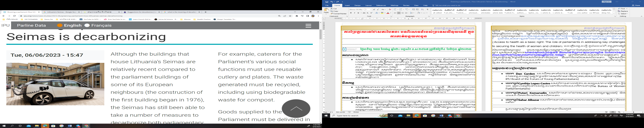Open the IPU hamburger menu
Image resolution: width=644 pixels, height=128 pixels.
tap(308, 26)
